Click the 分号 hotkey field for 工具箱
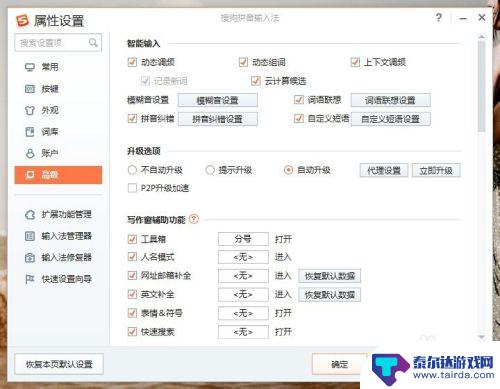Screen dimensions: 500x389 click(243, 239)
